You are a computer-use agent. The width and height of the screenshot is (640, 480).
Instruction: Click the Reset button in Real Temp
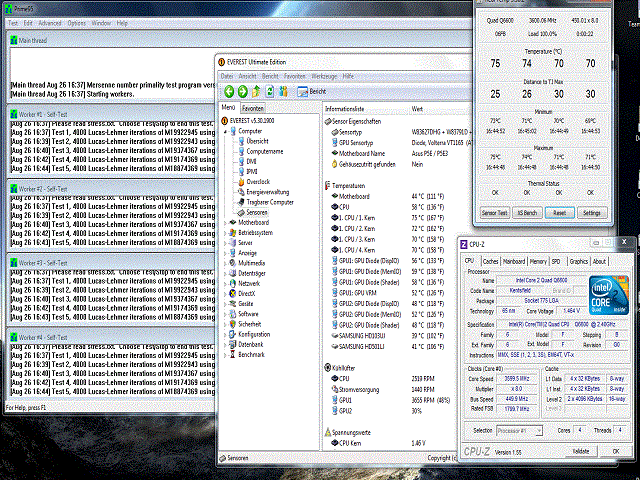[559, 213]
